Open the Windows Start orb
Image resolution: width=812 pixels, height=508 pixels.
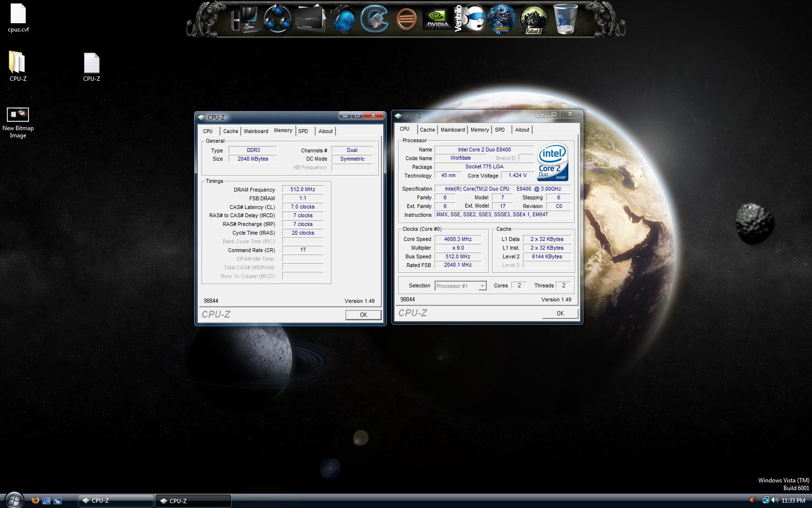click(14, 500)
